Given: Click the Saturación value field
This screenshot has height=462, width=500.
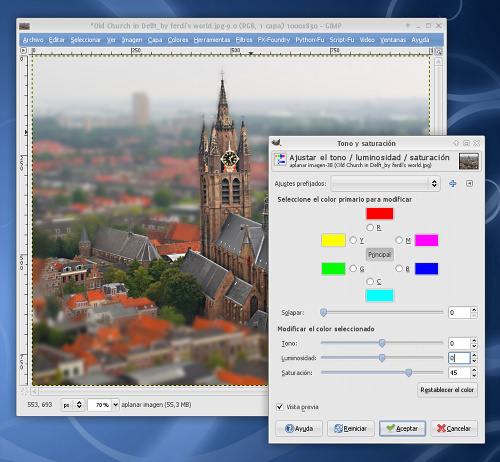Looking at the screenshot, I should [x=459, y=373].
